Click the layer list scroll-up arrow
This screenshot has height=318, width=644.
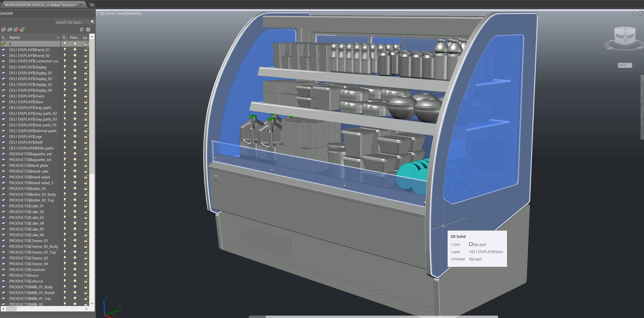pyautogui.click(x=92, y=36)
